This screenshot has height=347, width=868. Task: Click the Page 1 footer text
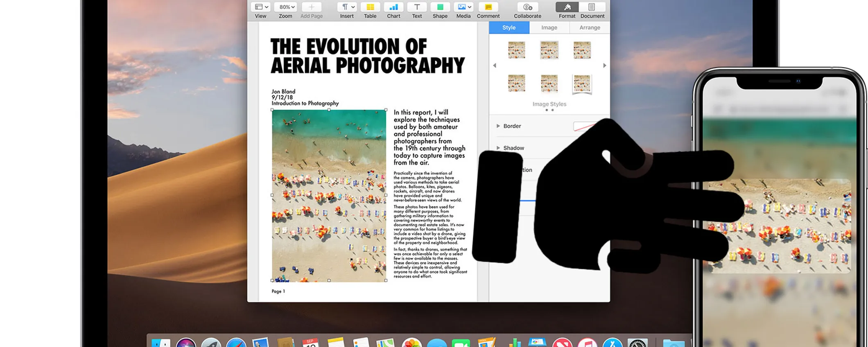pyautogui.click(x=278, y=291)
